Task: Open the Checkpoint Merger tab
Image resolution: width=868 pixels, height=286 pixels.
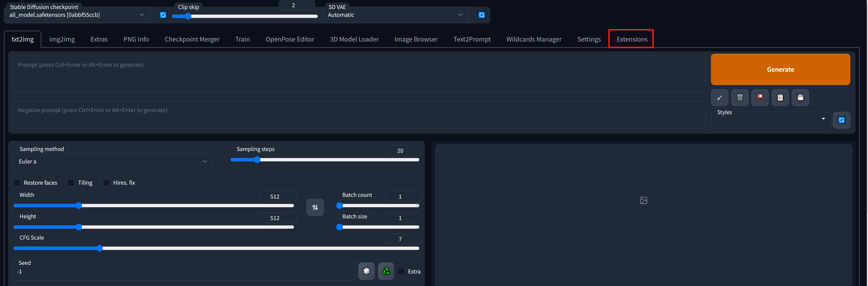Action: 192,39
